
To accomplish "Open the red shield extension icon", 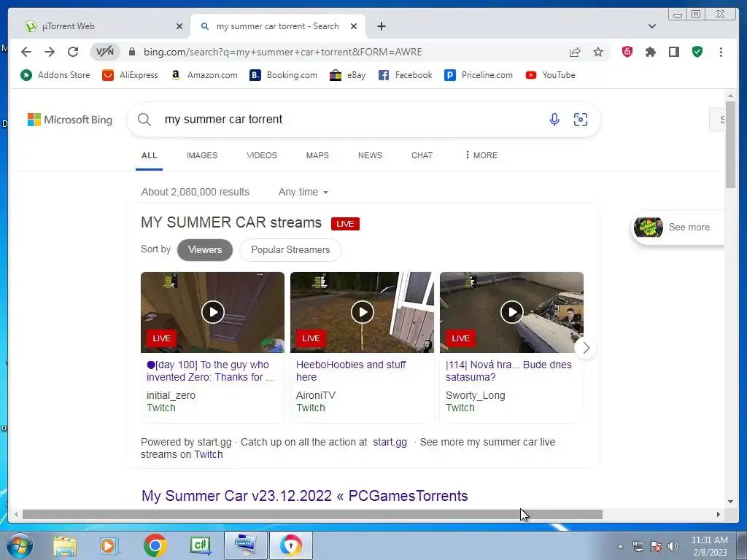I will 627,52.
